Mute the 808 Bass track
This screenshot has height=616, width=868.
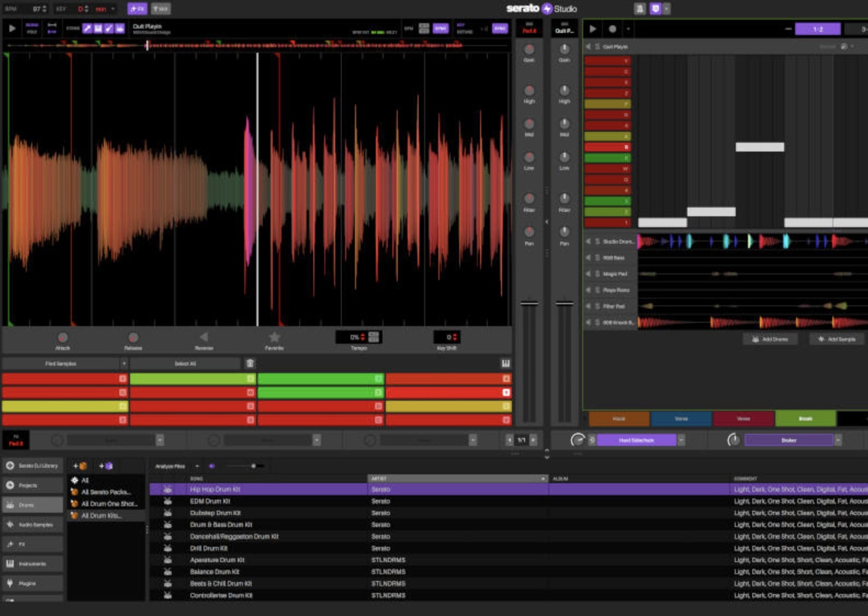[x=588, y=257]
